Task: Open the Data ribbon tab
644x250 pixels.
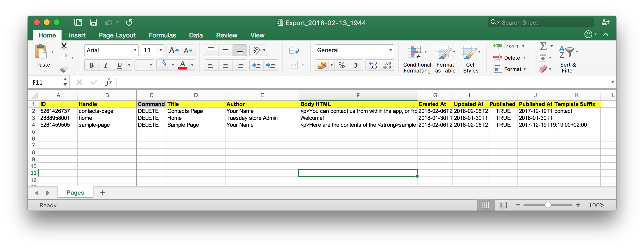Action: 196,35
